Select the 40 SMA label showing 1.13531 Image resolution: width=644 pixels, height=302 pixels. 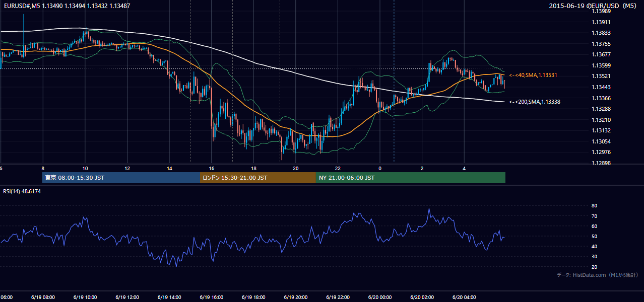(x=533, y=75)
